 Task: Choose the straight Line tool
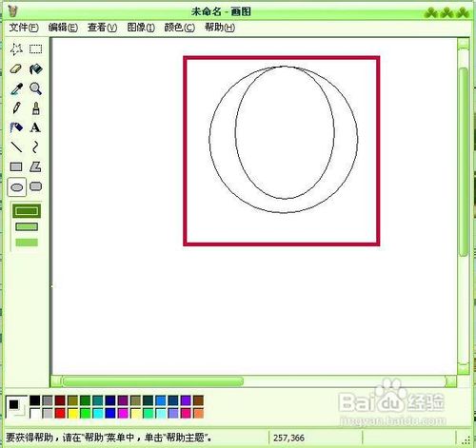[16, 147]
